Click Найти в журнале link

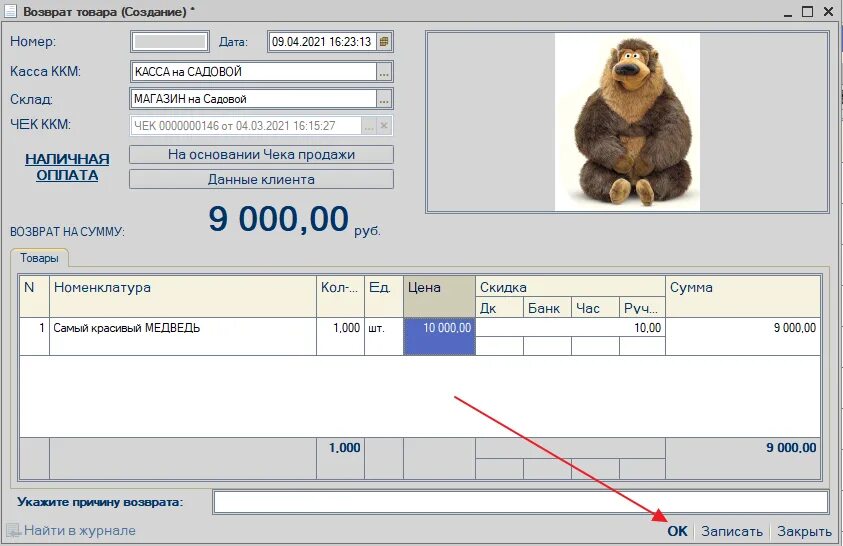[80, 530]
